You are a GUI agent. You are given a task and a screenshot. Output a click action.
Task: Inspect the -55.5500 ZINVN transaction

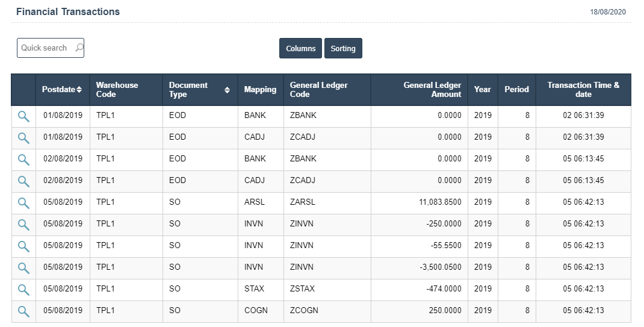[23, 246]
